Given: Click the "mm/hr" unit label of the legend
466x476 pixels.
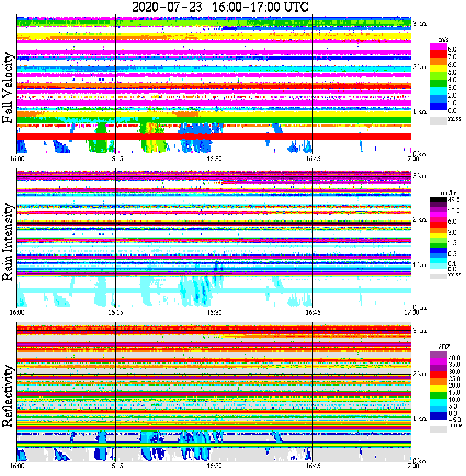Looking at the screenshot, I should (447, 194).
